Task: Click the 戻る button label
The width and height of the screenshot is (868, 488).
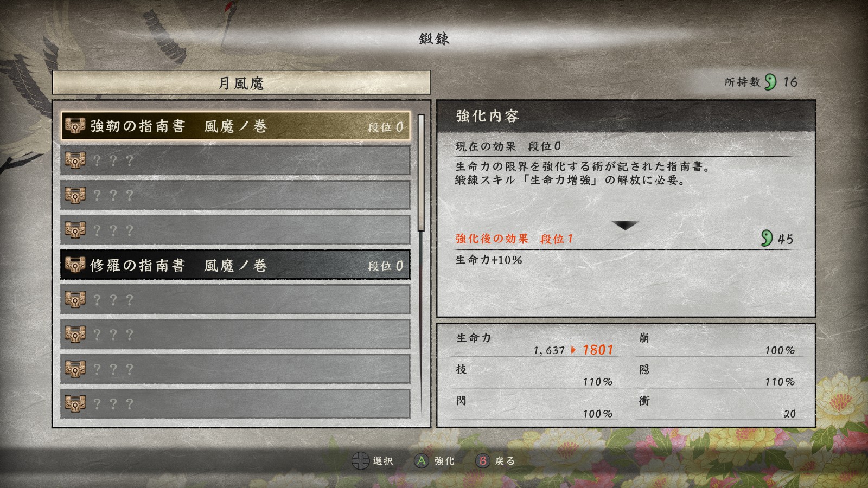Action: (505, 461)
